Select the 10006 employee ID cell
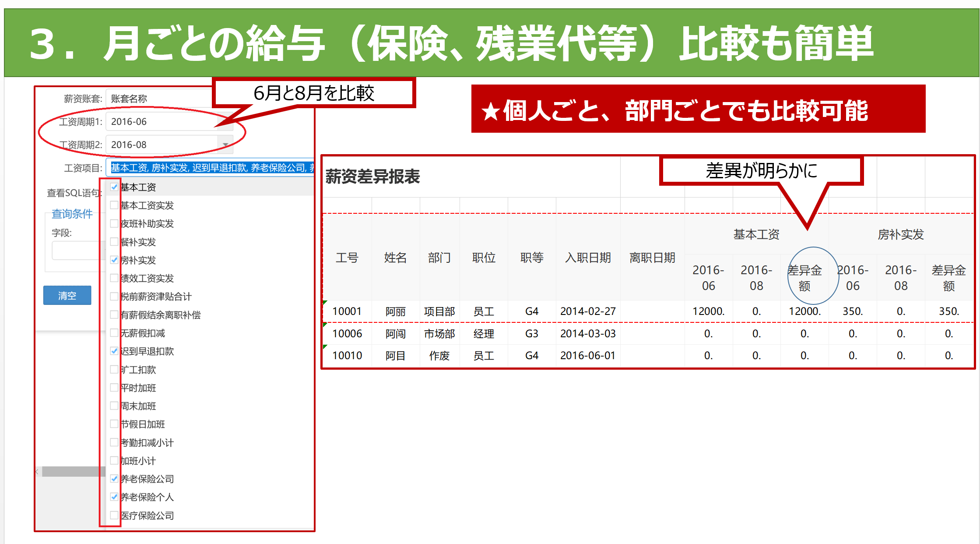This screenshot has width=980, height=544. point(347,334)
